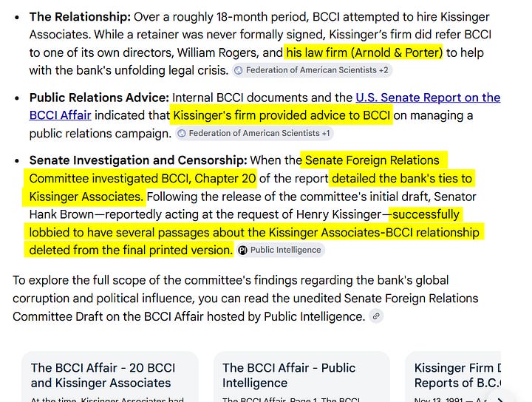Click the next arrow on the source cards carousel

coord(499,398)
